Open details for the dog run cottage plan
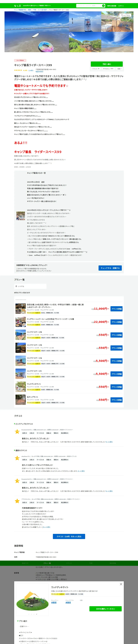Image resolution: width=138 pixels, height=644 pixels. coord(117,322)
